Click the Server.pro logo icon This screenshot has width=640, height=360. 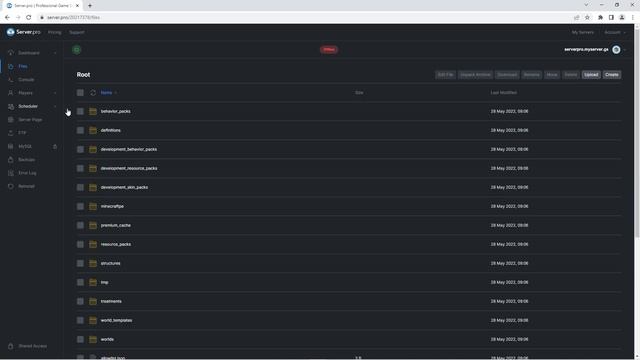[11, 32]
